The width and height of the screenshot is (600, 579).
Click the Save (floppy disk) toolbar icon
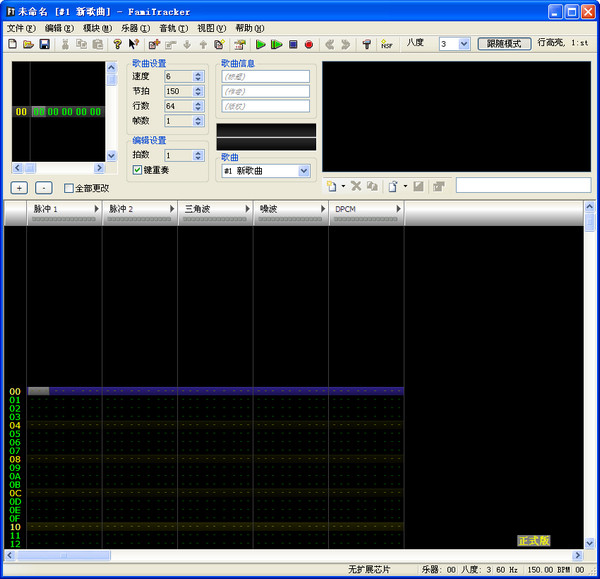pos(45,44)
